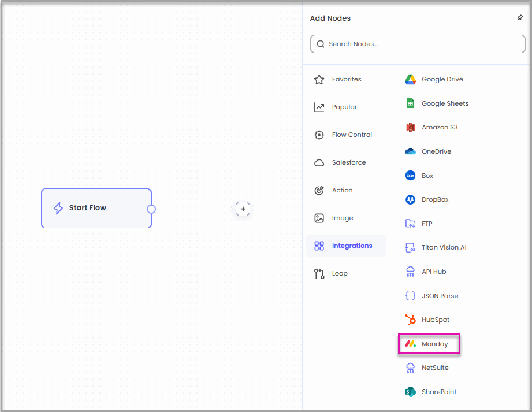
Task: Focus the Search Nodes field
Action: [418, 44]
